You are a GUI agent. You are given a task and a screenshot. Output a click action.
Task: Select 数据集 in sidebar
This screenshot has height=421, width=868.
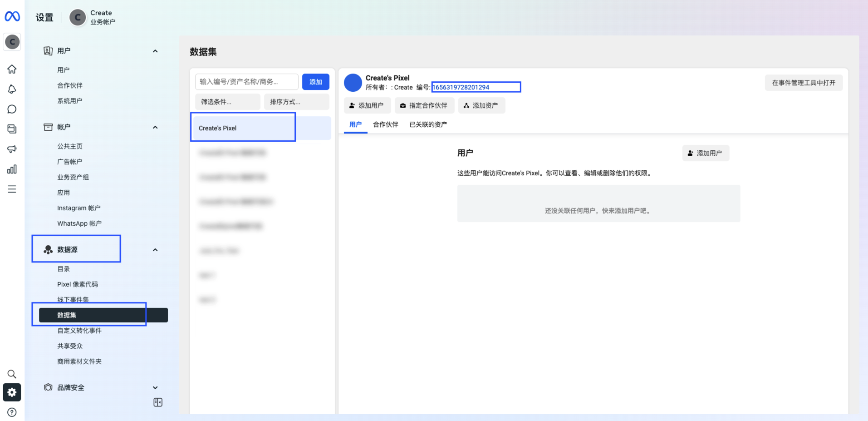tap(103, 315)
